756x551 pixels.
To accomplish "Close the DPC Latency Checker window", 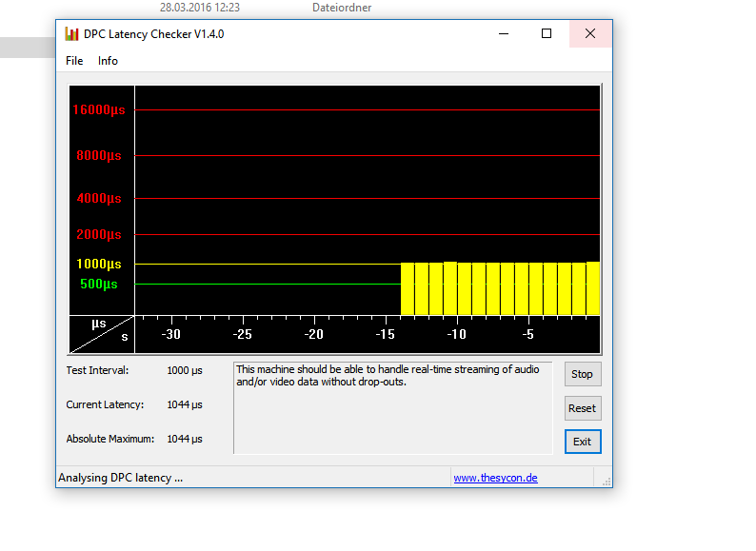I will coord(590,33).
